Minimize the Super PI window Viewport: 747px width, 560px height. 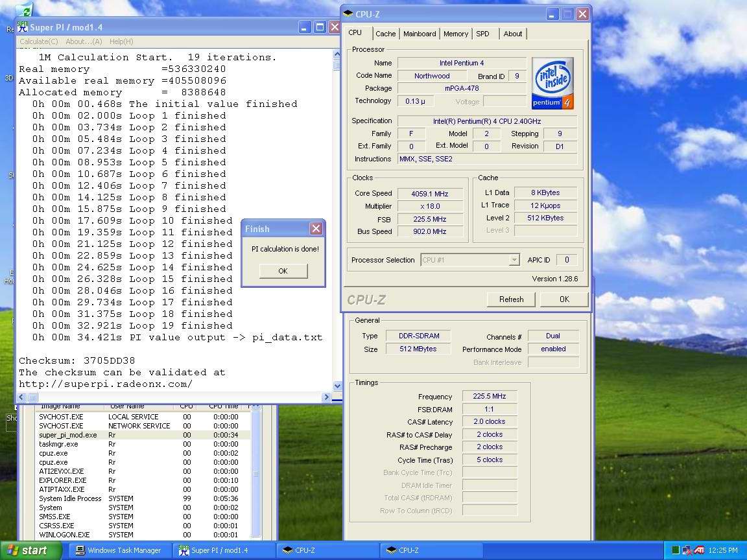click(x=305, y=27)
